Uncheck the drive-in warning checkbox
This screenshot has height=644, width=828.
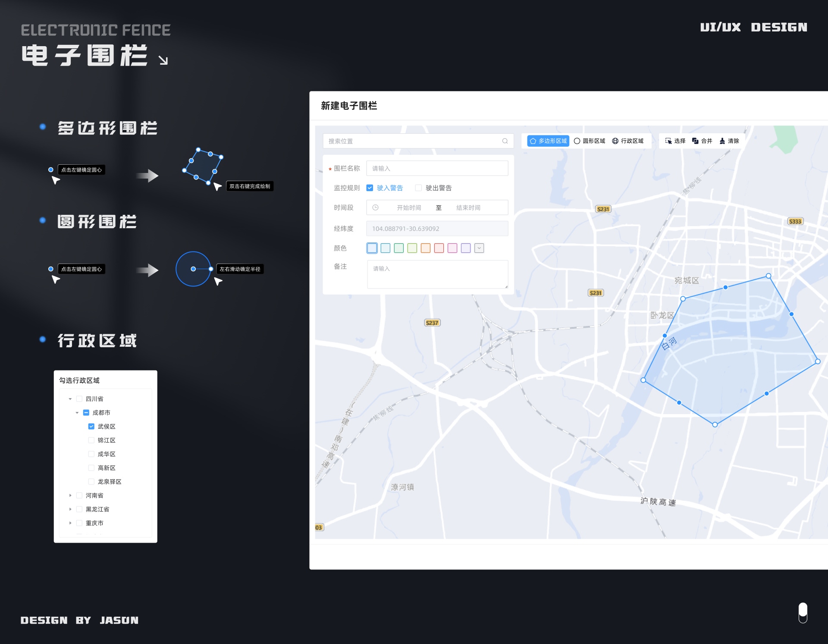click(x=370, y=188)
